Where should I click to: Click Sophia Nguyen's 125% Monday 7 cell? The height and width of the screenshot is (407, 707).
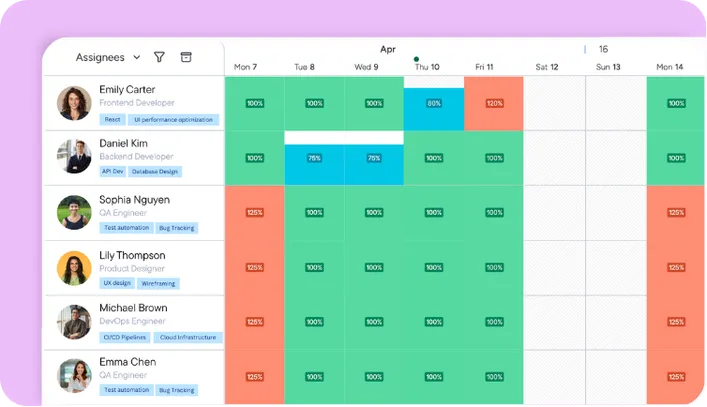pos(255,213)
